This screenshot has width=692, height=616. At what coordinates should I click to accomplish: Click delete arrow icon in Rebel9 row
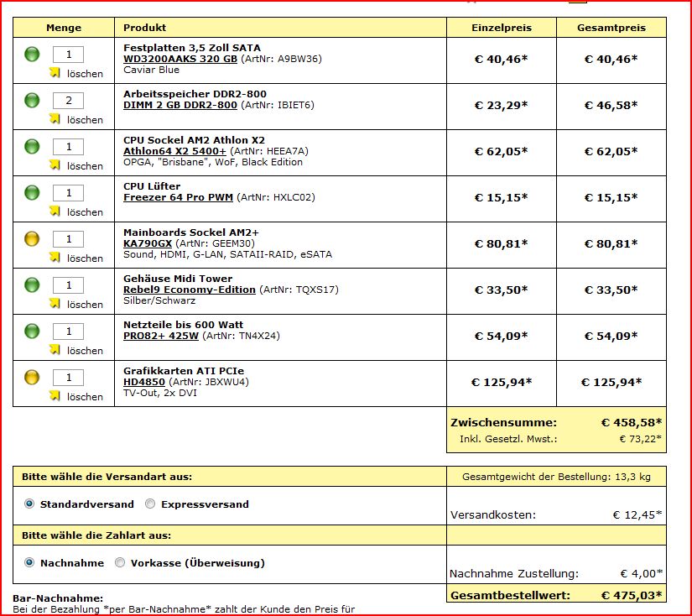(55, 303)
